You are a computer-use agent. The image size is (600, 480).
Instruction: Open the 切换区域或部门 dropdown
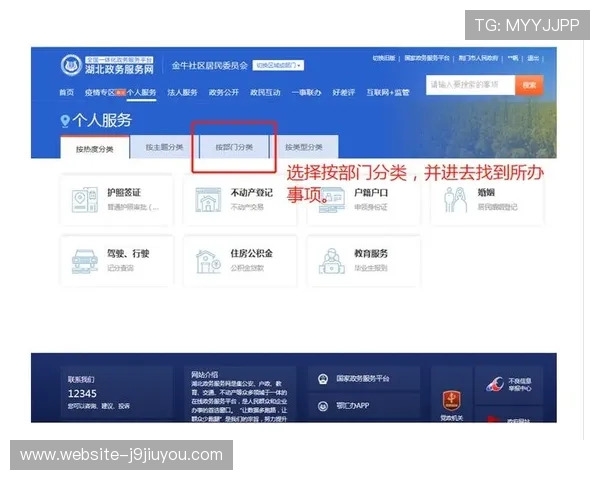point(278,65)
